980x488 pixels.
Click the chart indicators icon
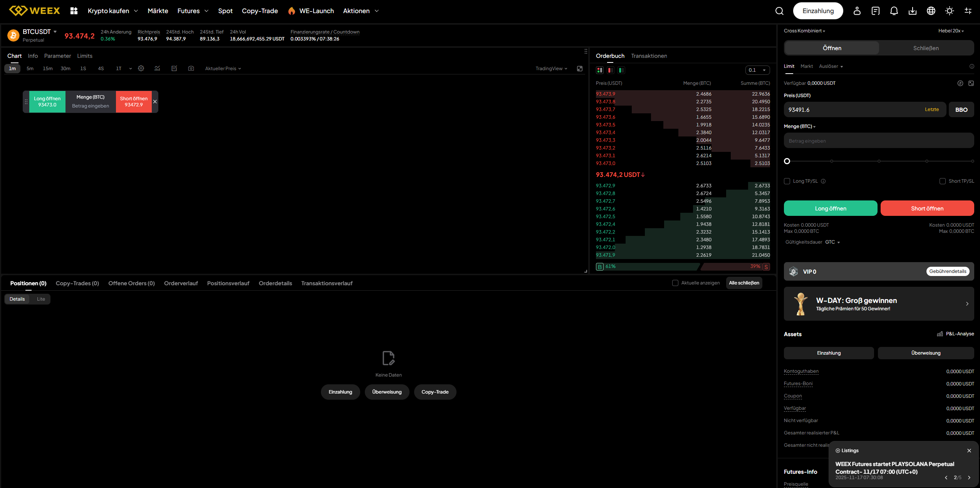click(157, 68)
